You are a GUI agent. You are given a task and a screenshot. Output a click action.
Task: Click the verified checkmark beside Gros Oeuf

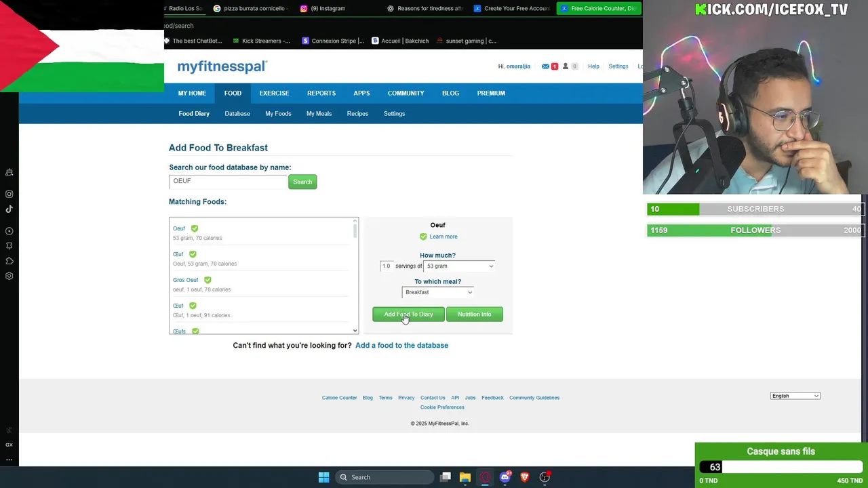208,280
